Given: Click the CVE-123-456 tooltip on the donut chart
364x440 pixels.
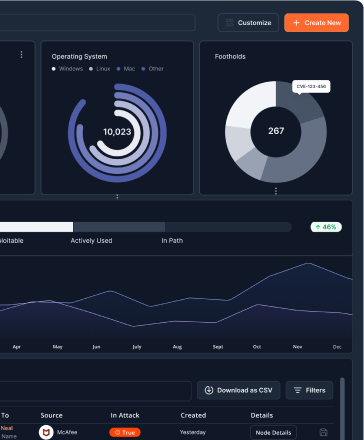Looking at the screenshot, I should 311,86.
